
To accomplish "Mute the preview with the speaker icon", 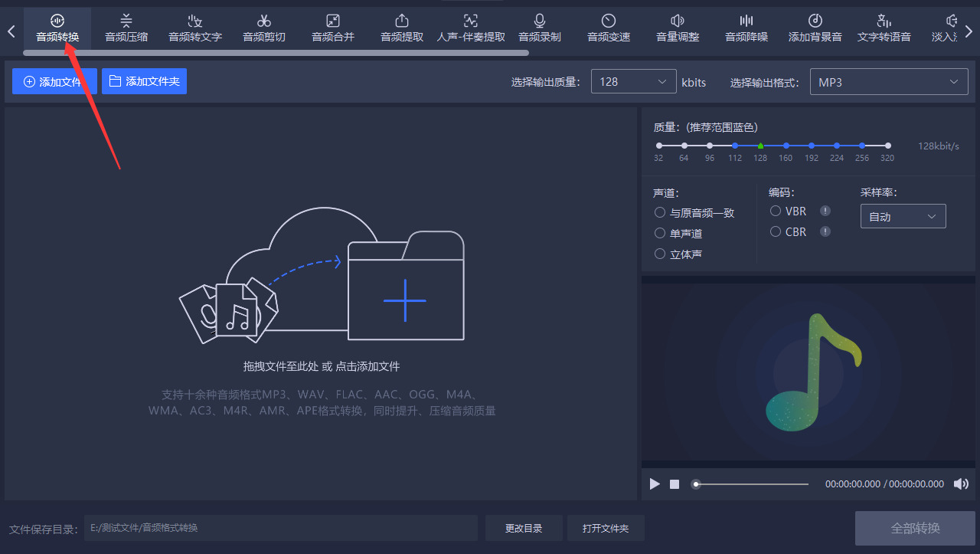I will [960, 484].
